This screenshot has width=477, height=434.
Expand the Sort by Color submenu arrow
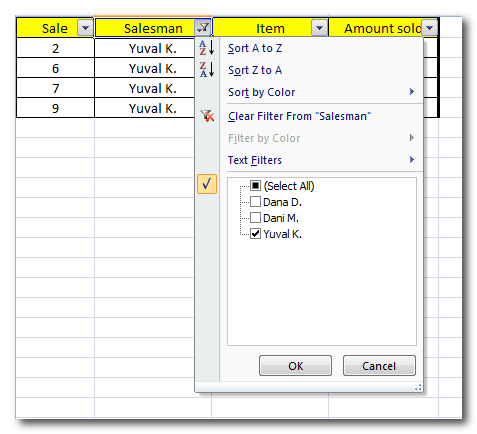pyautogui.click(x=412, y=92)
